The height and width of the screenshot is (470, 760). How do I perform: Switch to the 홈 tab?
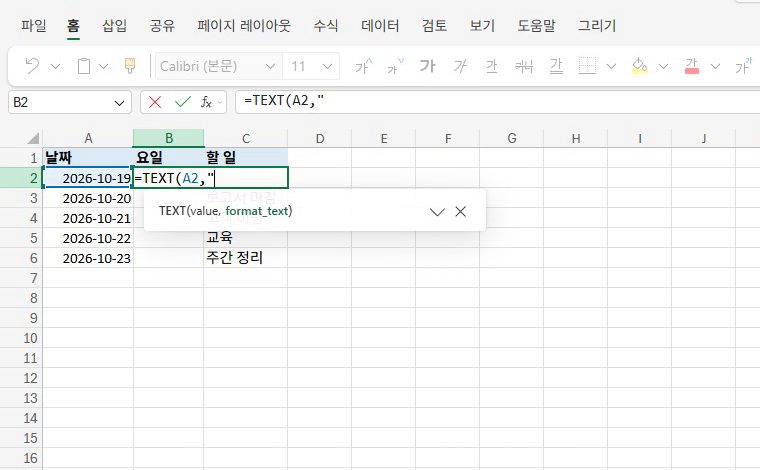73,25
